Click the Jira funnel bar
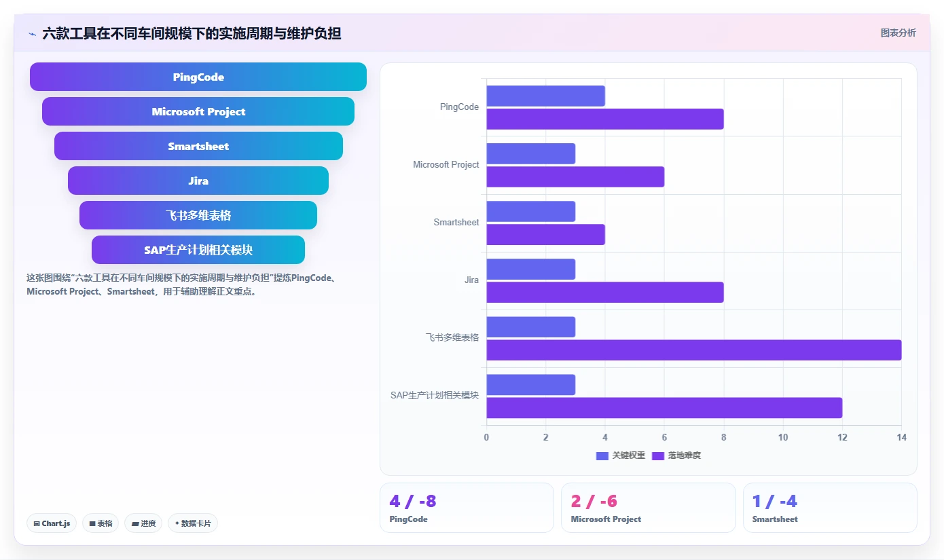944x560 pixels. [x=198, y=181]
